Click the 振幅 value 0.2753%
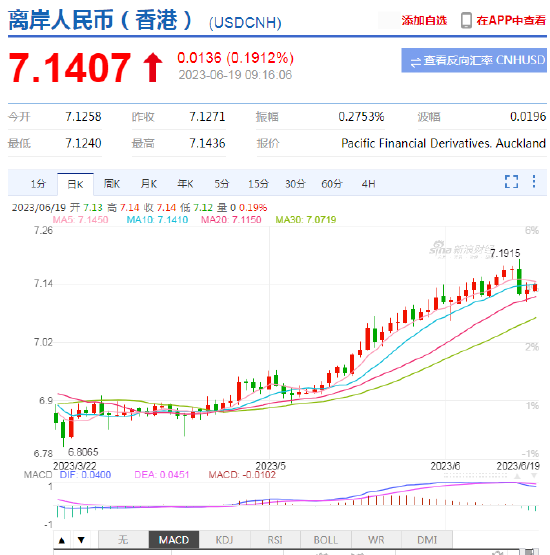The height and width of the screenshot is (555, 550). [361, 117]
